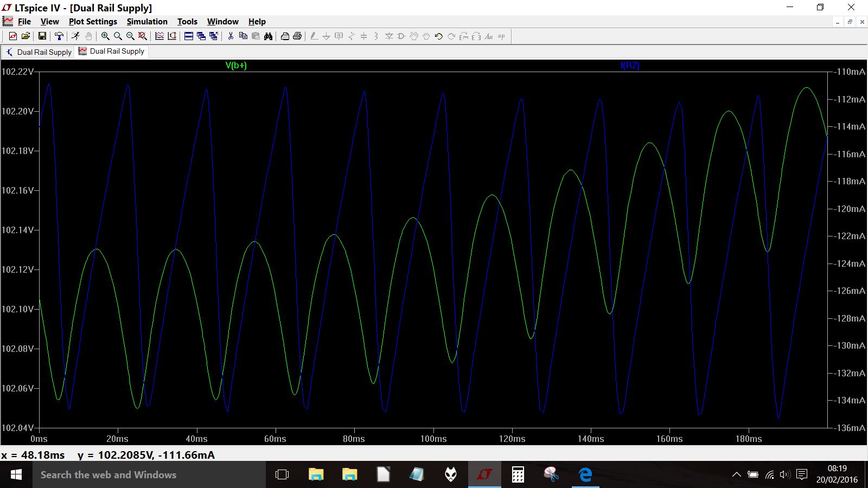868x488 pixels.
Task: Click the volume speaker tray icon
Action: coord(785,475)
